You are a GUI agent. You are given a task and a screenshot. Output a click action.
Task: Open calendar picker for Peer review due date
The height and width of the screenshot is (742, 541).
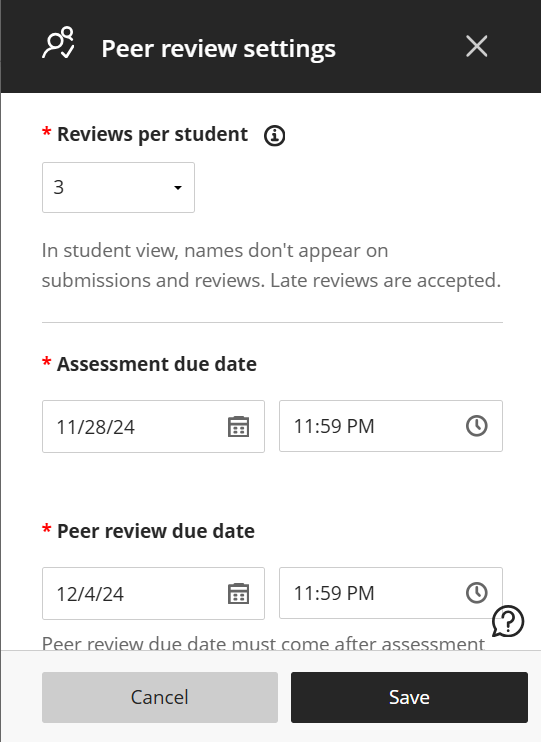click(239, 593)
